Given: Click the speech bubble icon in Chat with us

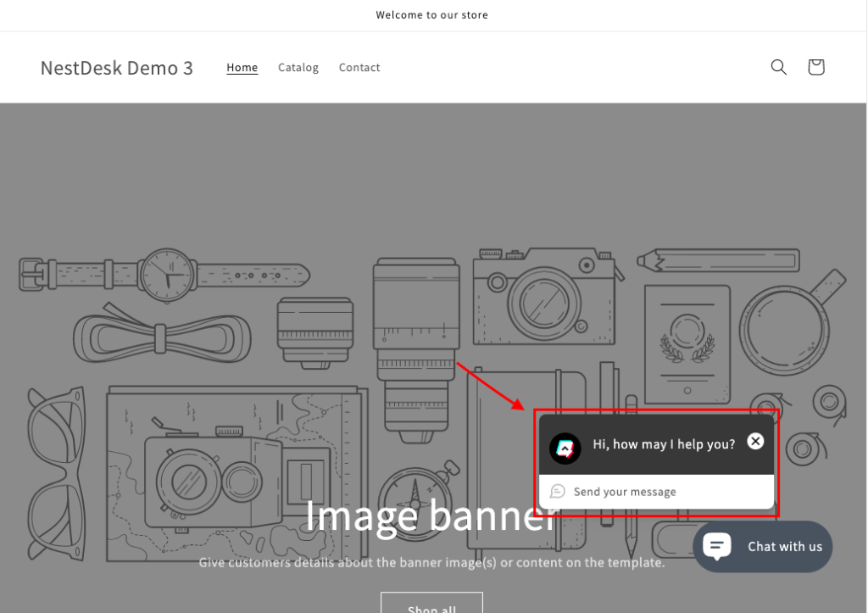Looking at the screenshot, I should (717, 546).
